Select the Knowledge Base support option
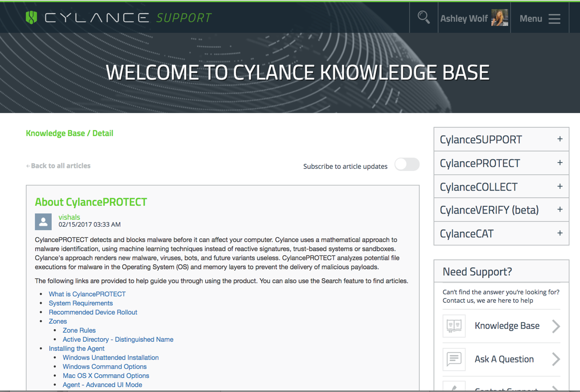 pos(501,326)
